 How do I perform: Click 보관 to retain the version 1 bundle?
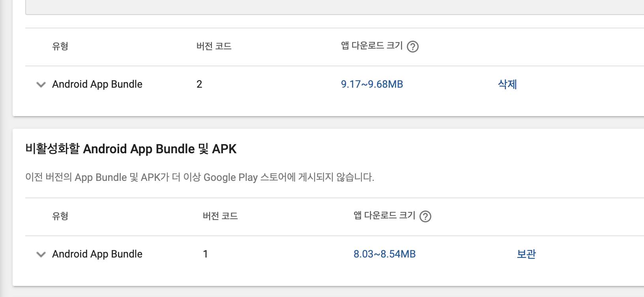click(x=526, y=254)
